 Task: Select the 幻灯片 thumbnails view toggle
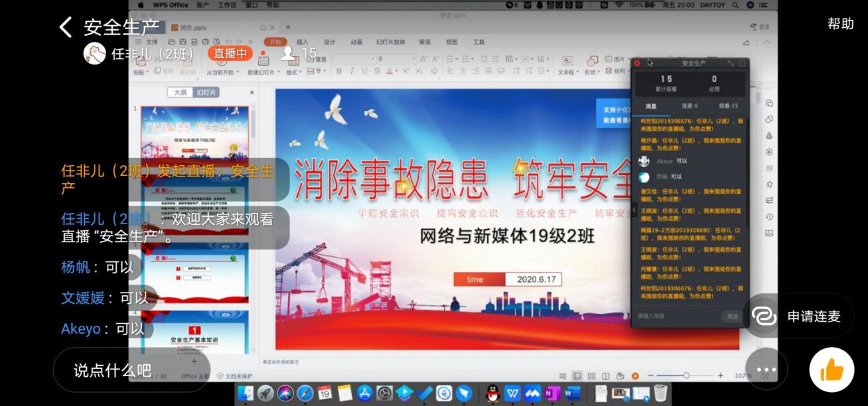pyautogui.click(x=206, y=92)
